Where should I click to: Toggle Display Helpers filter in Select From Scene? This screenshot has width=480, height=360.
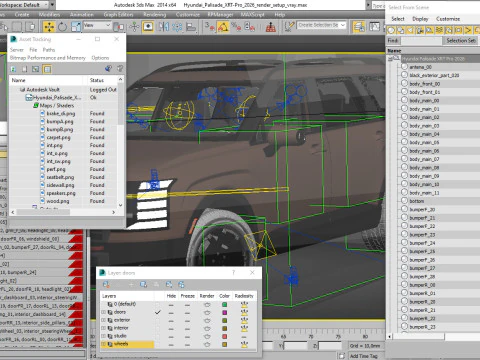[x=430, y=30]
